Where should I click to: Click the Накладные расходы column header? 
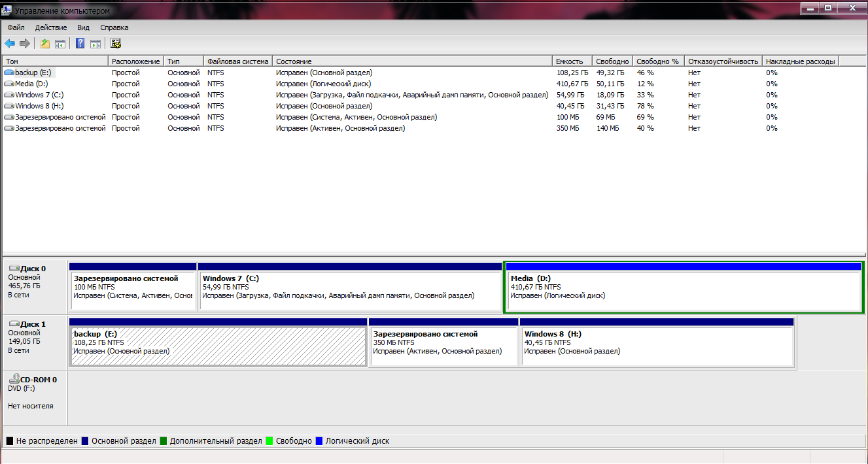801,61
